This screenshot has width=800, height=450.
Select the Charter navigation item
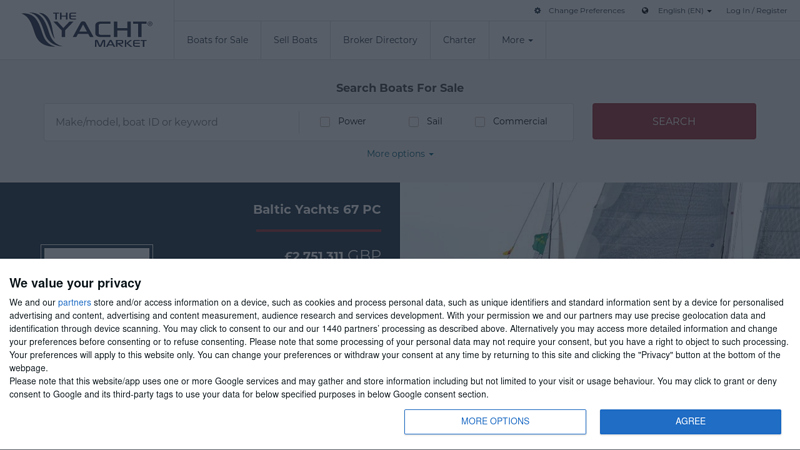tap(459, 40)
